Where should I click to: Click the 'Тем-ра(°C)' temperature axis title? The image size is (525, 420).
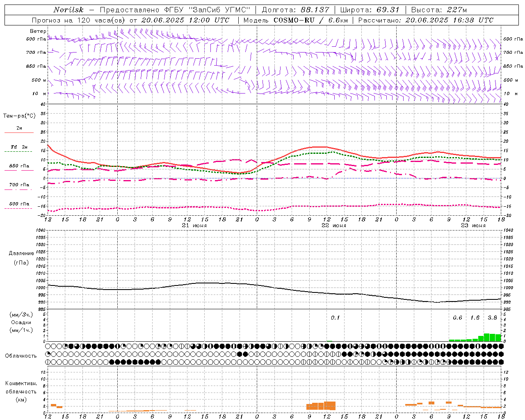pos(19,116)
